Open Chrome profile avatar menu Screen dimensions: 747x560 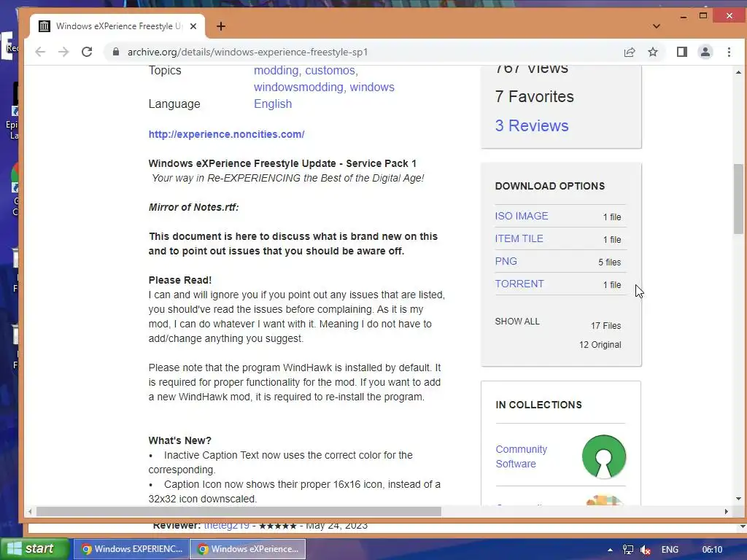(x=705, y=52)
